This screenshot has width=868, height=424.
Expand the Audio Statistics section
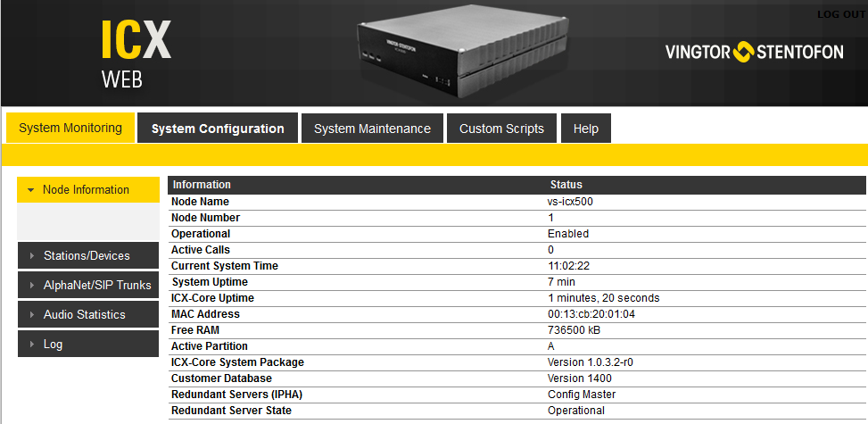(84, 314)
